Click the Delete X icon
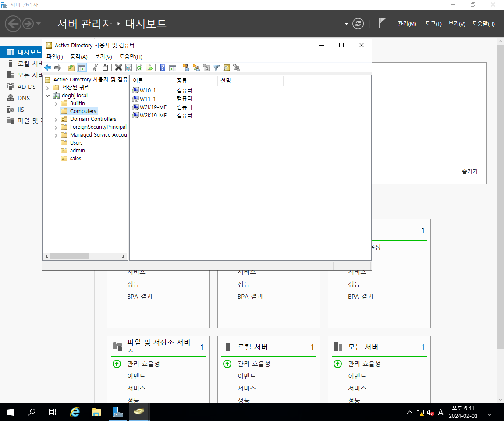 119,67
